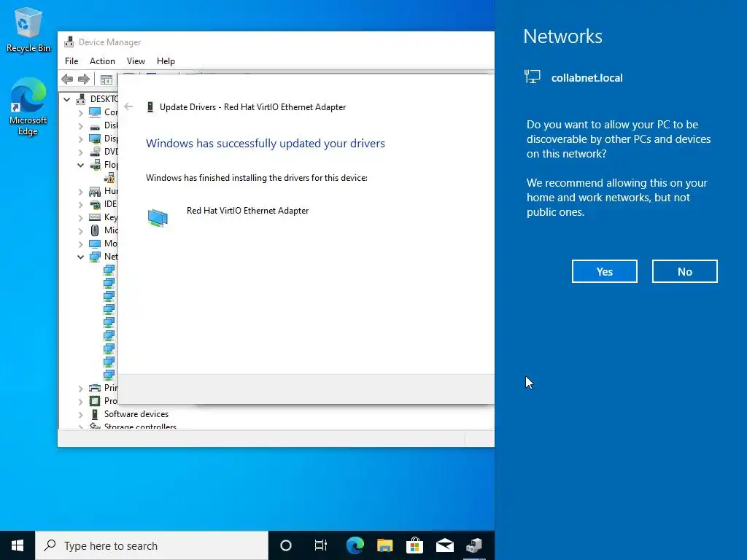The width and height of the screenshot is (747, 560).
Task: Select the DVD drives icon
Action: pyautogui.click(x=95, y=152)
